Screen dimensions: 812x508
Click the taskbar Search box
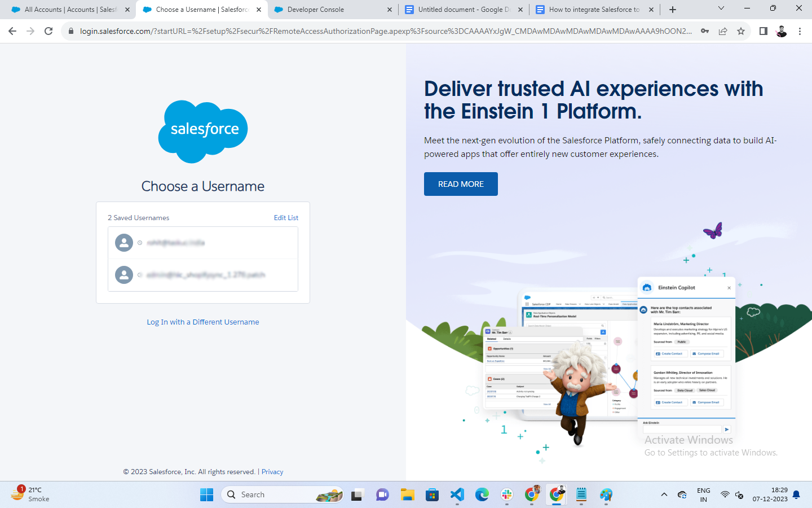tap(282, 495)
